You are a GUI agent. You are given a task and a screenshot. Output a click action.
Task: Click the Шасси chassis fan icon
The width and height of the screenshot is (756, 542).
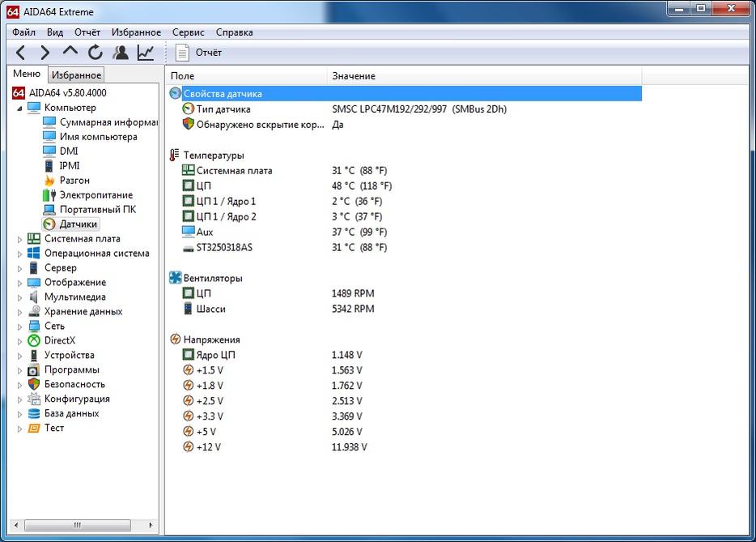coord(188,308)
